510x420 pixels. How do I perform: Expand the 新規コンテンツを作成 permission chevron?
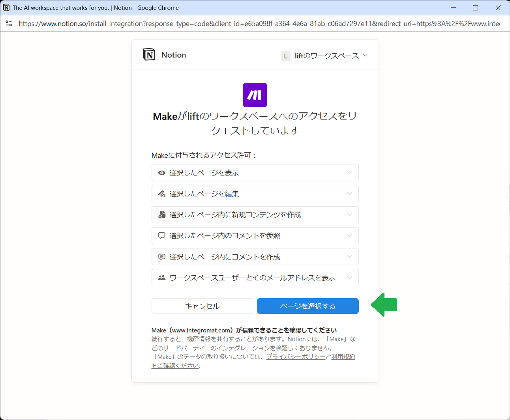[349, 215]
